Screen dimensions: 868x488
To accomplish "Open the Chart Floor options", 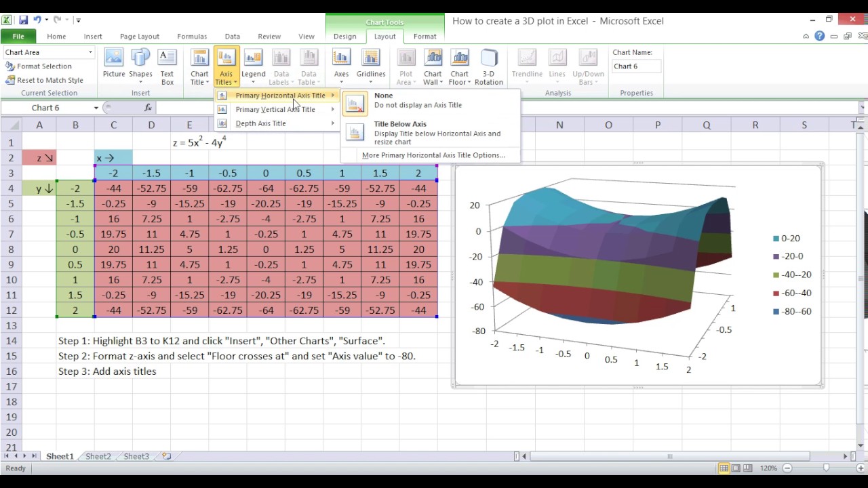I will [x=459, y=67].
